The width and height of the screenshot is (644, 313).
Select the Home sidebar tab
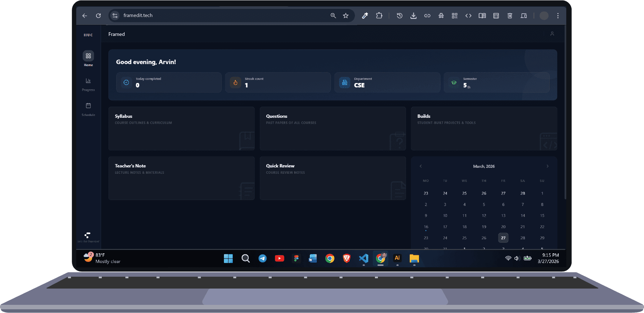[88, 59]
